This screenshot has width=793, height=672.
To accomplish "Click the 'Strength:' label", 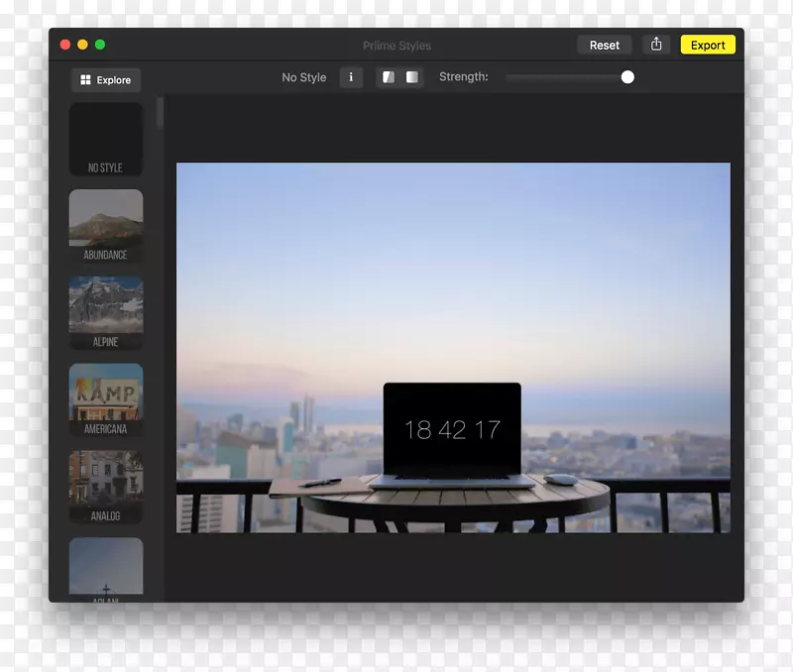I will [463, 77].
